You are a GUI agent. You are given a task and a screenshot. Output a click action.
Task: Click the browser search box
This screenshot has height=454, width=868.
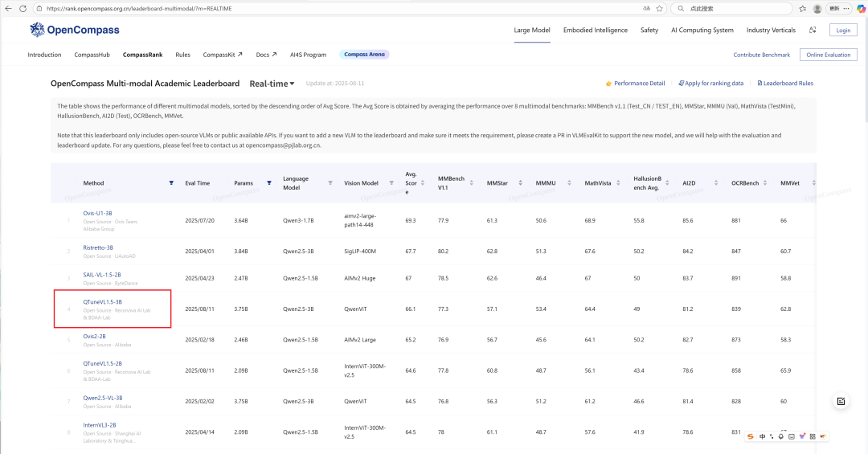[x=731, y=8]
